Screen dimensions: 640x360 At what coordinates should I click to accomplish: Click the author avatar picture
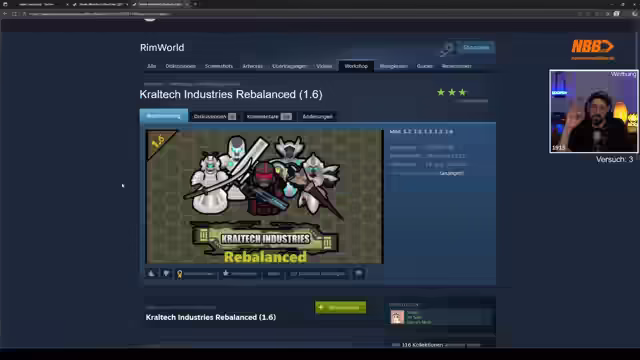point(397,317)
